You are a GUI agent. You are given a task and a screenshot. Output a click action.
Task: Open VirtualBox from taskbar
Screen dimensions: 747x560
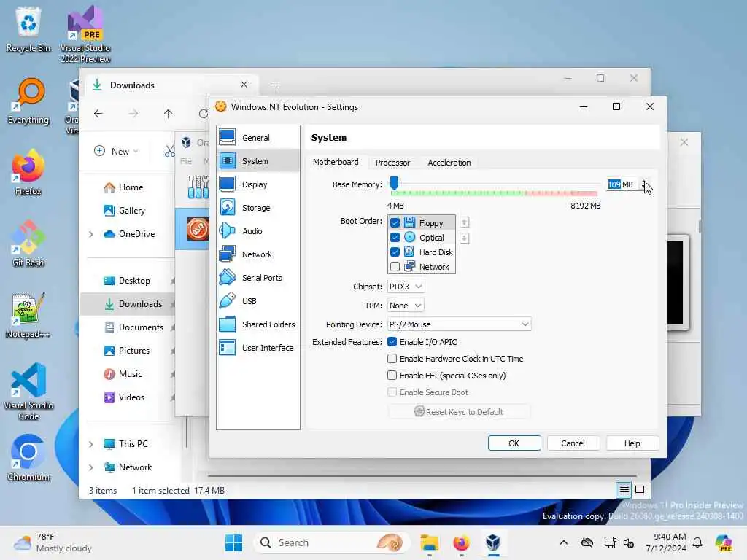[x=493, y=542]
